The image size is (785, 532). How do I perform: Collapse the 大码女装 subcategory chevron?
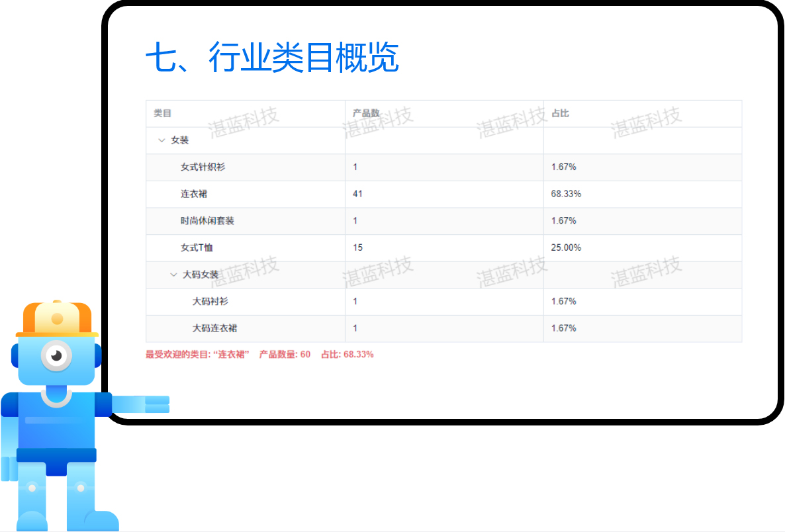click(x=173, y=275)
